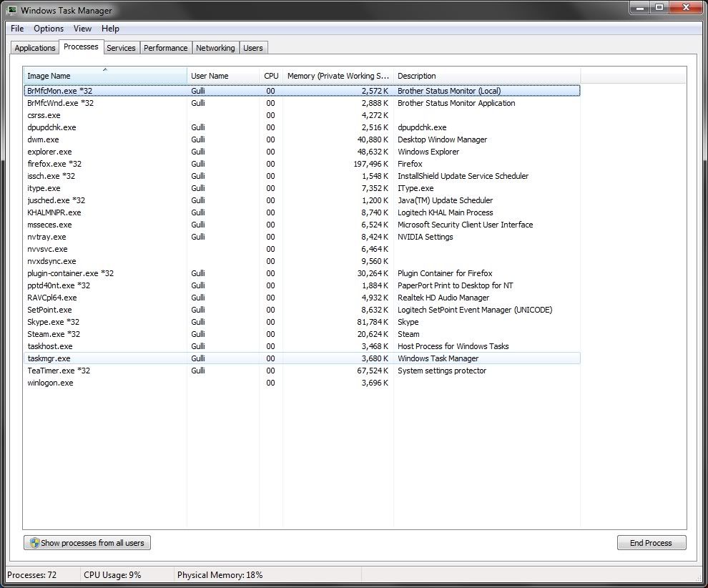The height and width of the screenshot is (588, 708).
Task: Switch to the Performance tab
Action: pos(165,48)
